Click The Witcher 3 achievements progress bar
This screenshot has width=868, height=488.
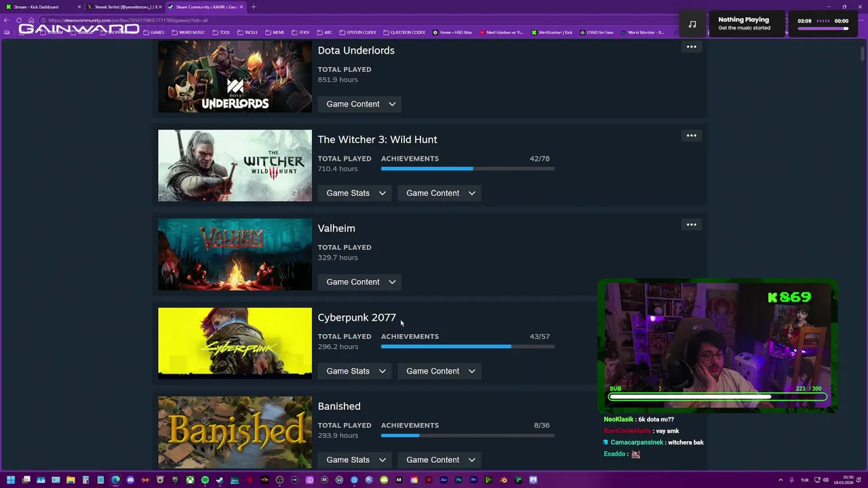coord(468,168)
